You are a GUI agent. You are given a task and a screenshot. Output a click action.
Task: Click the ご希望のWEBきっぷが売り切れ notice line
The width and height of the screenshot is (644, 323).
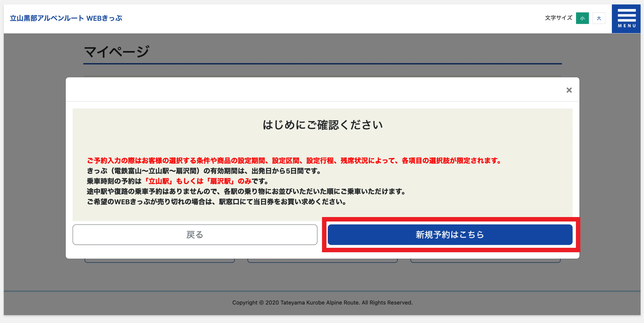click(x=216, y=202)
